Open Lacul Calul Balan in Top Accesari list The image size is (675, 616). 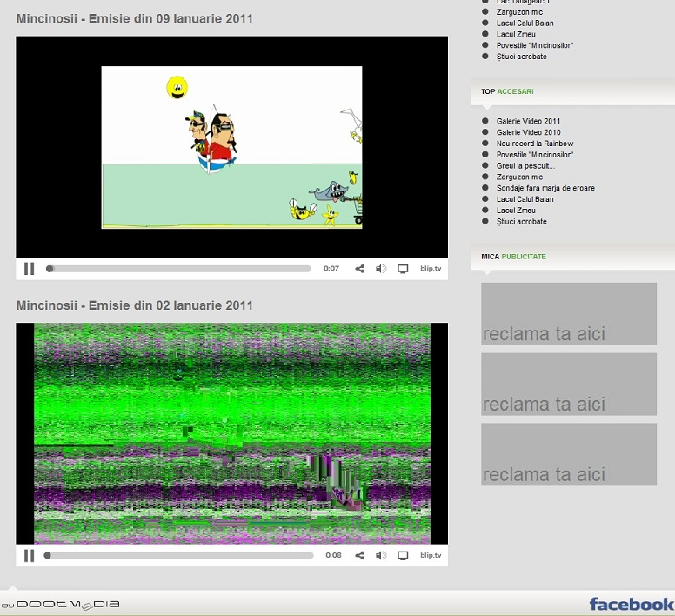click(525, 199)
